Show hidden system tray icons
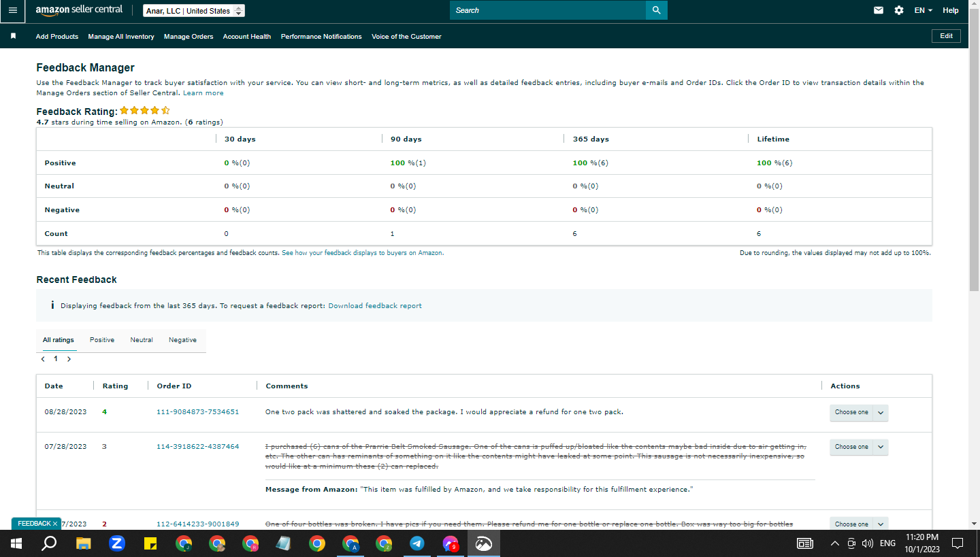 835,543
